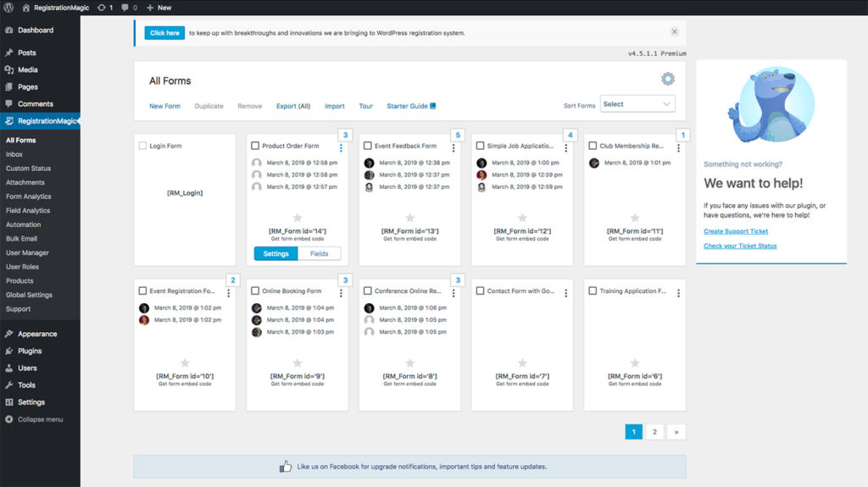Click the WordPress logo in admin bar
Viewport: 868px width, 487px height.
[8, 8]
